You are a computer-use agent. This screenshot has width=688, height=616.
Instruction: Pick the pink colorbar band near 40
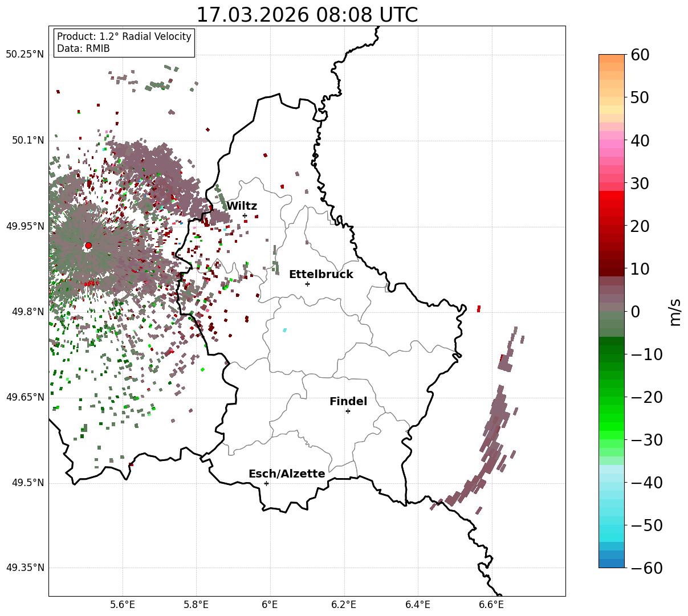tap(612, 144)
